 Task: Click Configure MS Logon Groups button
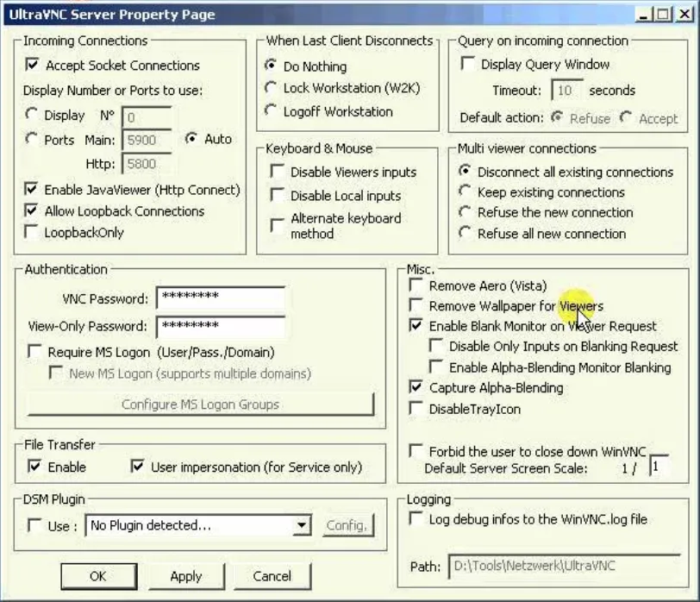(201, 404)
